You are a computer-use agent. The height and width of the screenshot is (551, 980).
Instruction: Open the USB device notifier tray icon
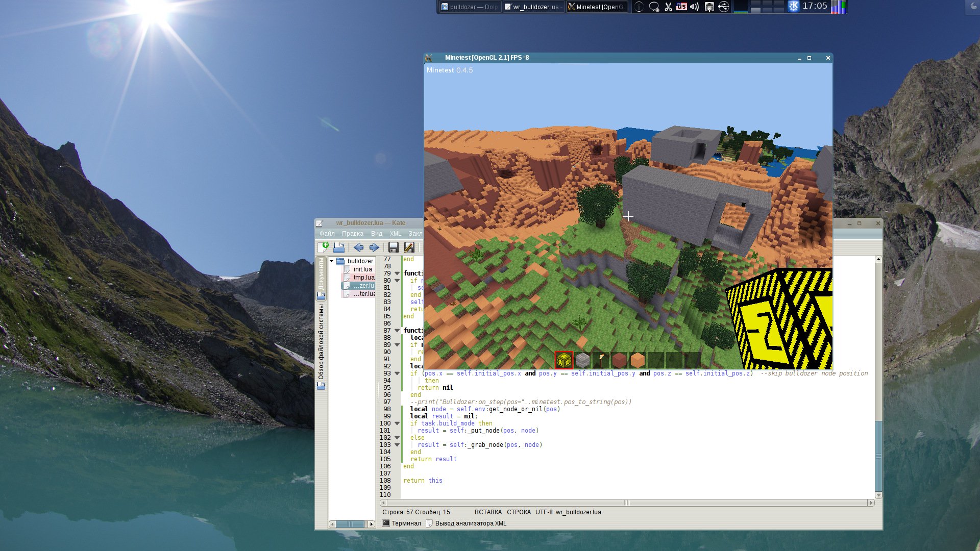723,7
